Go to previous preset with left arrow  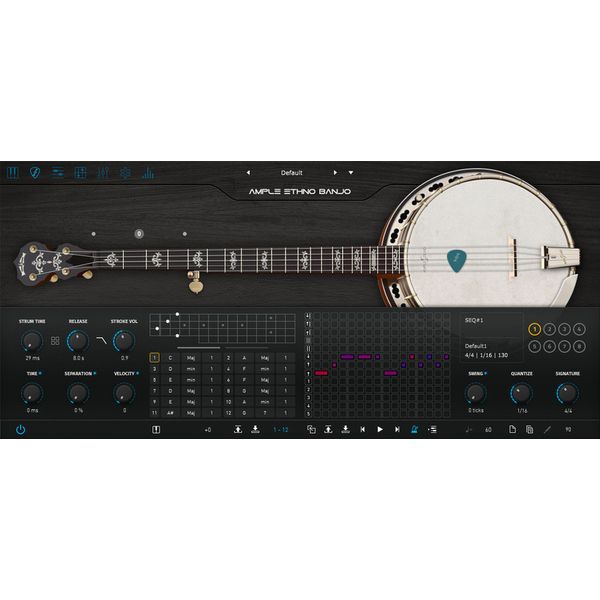click(248, 172)
